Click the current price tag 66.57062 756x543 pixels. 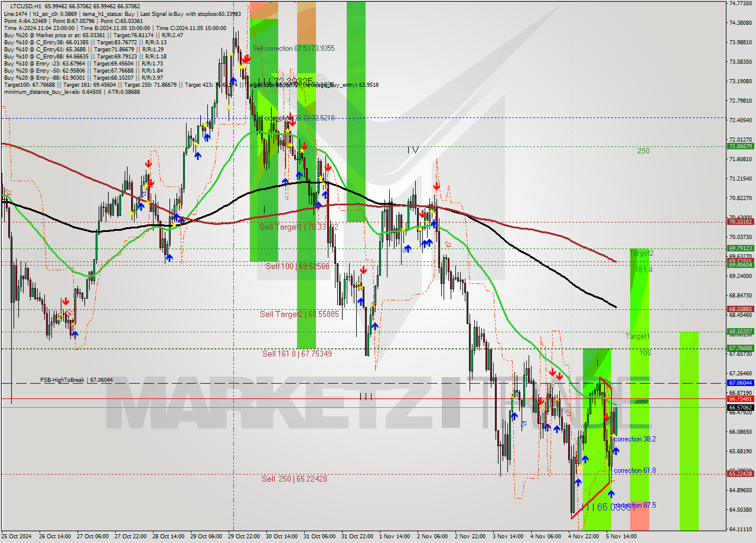click(x=740, y=407)
